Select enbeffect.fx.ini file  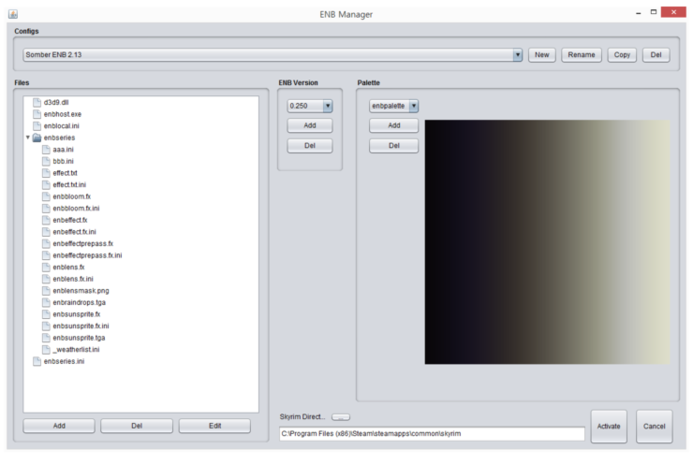(74, 232)
